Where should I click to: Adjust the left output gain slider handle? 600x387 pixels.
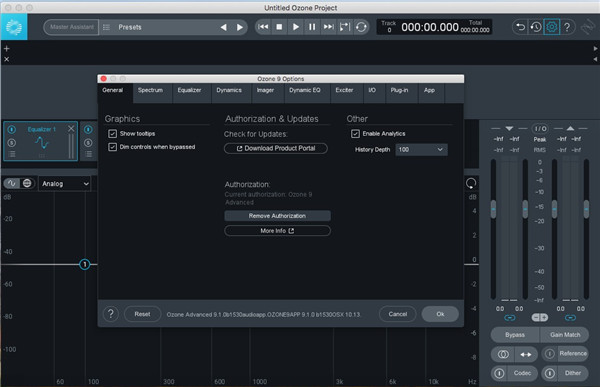tap(554, 209)
